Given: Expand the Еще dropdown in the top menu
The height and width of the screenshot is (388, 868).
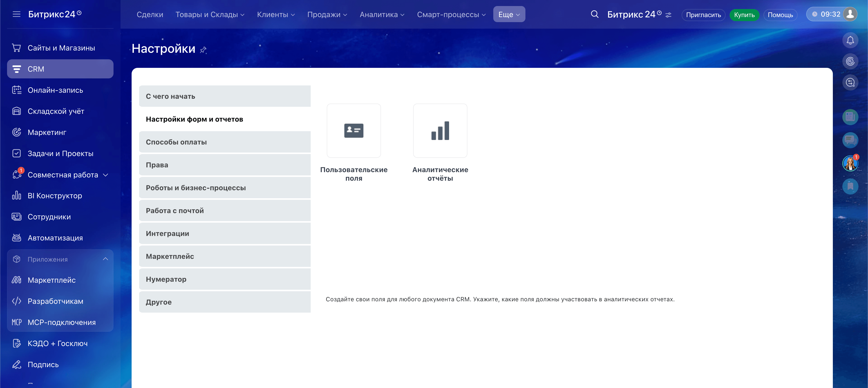Looking at the screenshot, I should coord(509,14).
